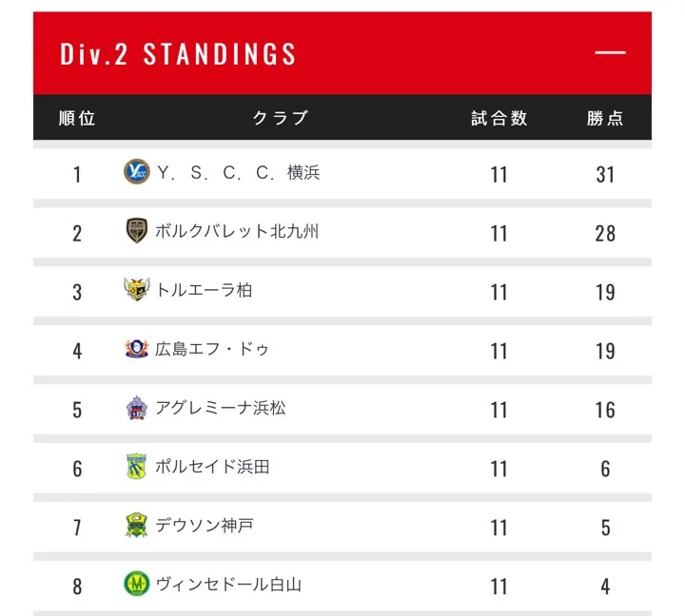Collapse the Div.2 STANDINGS section
The image size is (685, 616).
pos(610,53)
